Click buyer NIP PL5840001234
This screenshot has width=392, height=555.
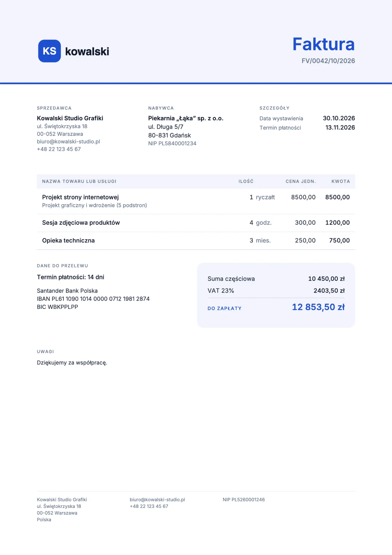coord(172,143)
